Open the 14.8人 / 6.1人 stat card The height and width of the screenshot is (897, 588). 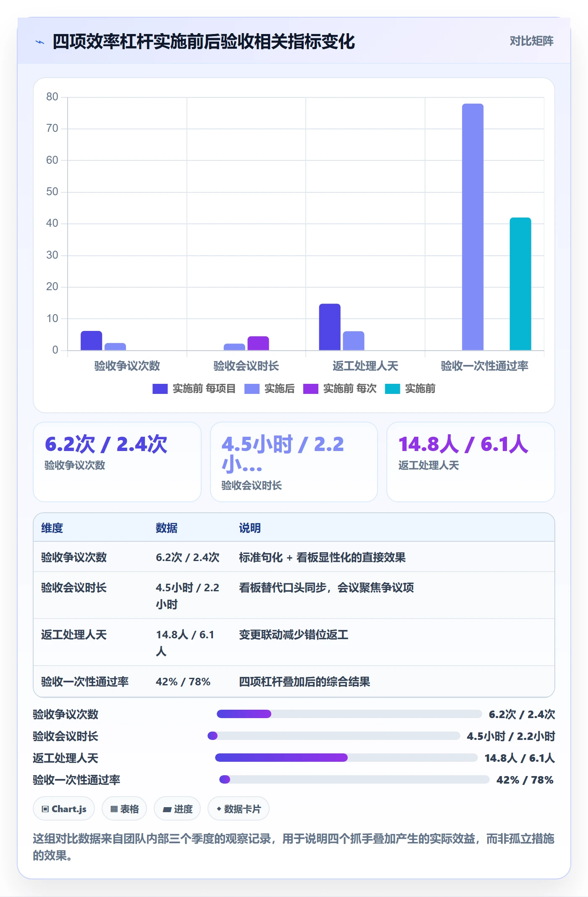[471, 462]
